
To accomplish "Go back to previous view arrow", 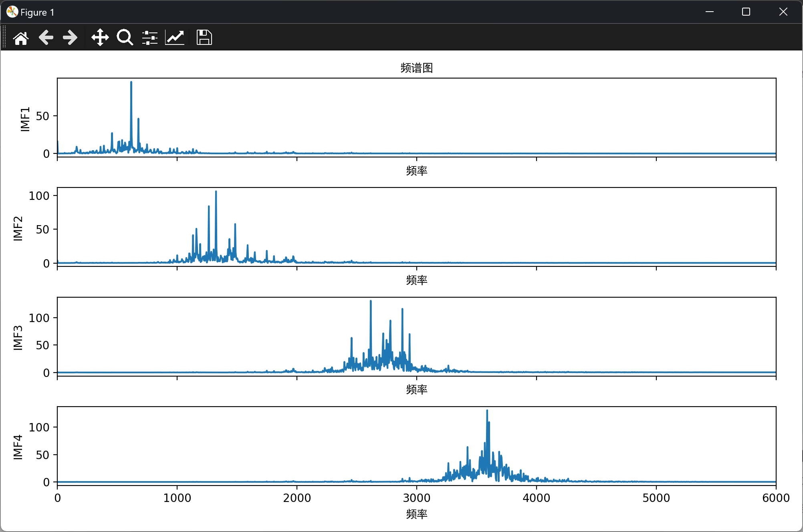I will click(46, 38).
